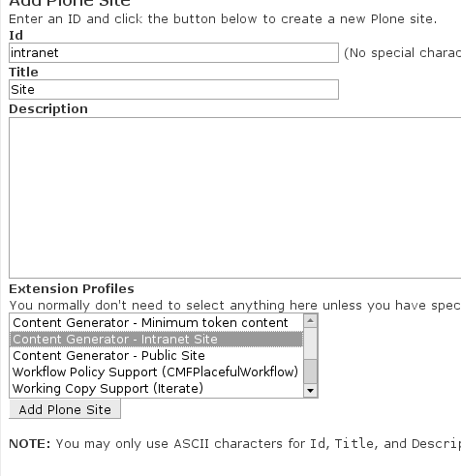Click the scroll up arrow in profiles list
This screenshot has height=476, width=461.
311,321
